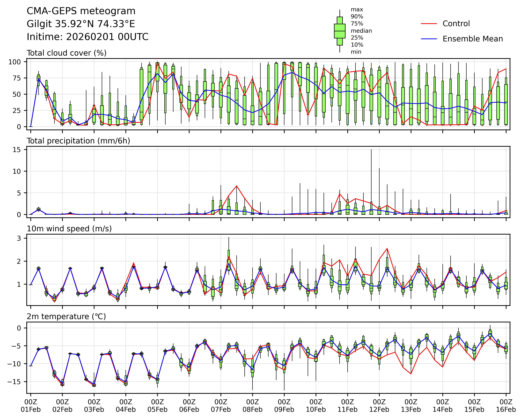
Task: Click the "10m wind speed (m/s)" panel title
Action: pos(69,229)
